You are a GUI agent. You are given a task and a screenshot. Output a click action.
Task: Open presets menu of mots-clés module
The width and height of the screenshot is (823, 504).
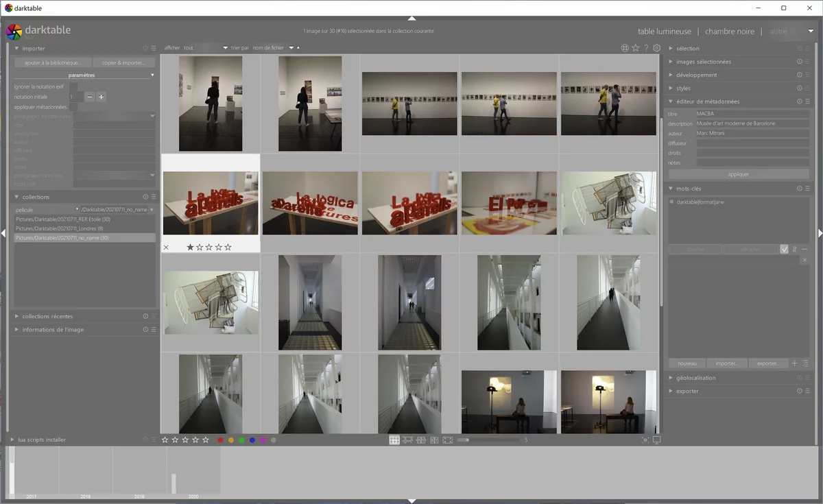tap(808, 189)
